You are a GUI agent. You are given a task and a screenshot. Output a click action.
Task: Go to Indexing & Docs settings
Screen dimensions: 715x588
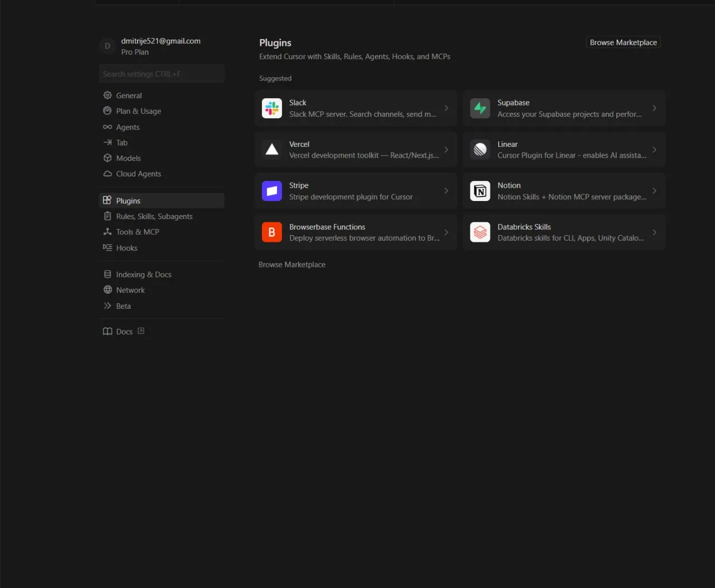tap(161, 274)
